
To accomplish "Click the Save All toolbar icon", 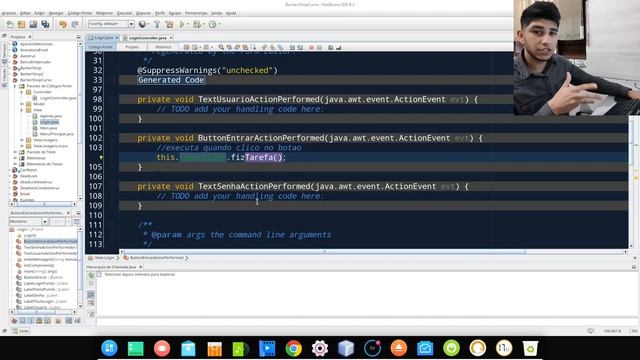I will tap(45, 24).
